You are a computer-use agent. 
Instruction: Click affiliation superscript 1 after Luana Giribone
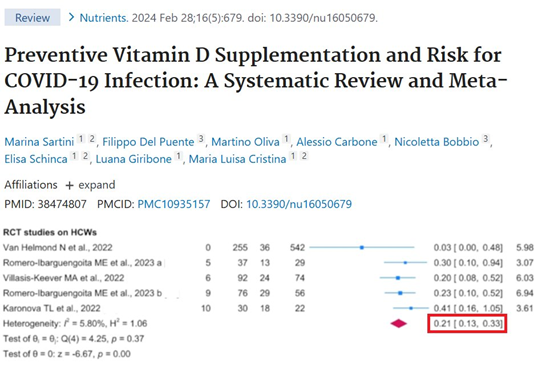tap(179, 156)
